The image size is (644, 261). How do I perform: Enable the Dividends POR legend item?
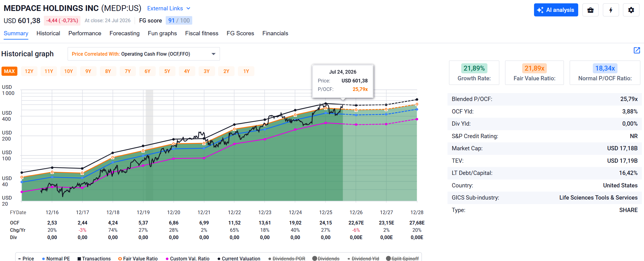coord(287,259)
